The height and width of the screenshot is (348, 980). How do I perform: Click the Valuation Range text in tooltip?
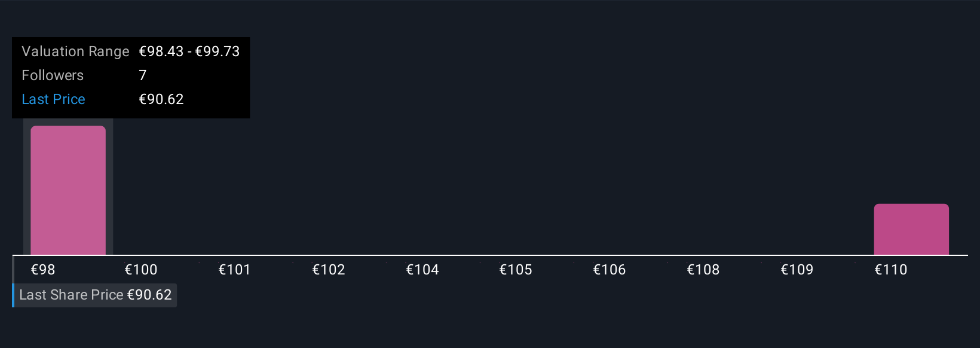(x=75, y=51)
